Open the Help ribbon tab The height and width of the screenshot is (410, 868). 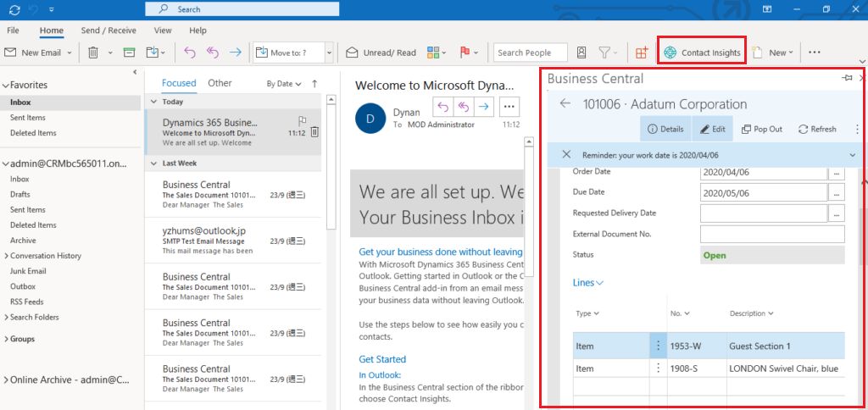198,30
